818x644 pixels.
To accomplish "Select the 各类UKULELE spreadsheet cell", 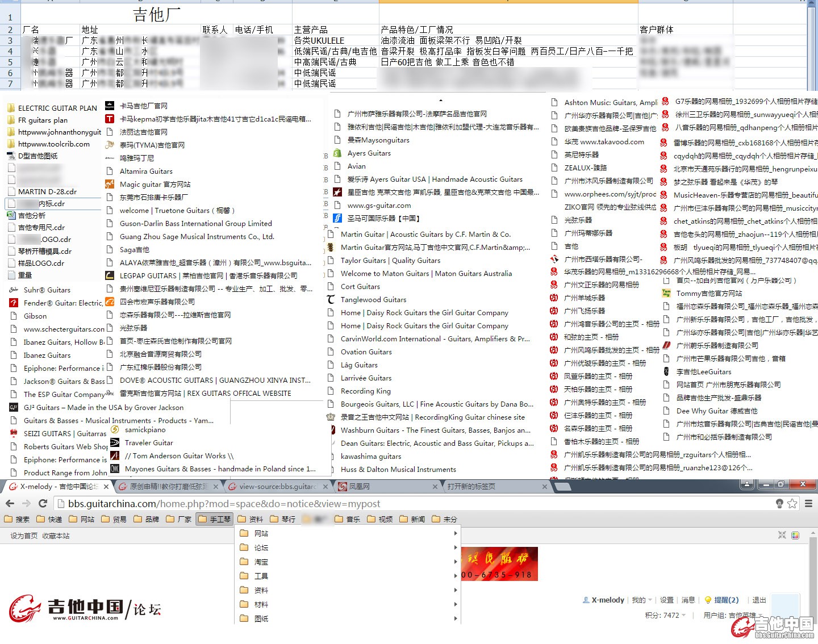I will 335,40.
